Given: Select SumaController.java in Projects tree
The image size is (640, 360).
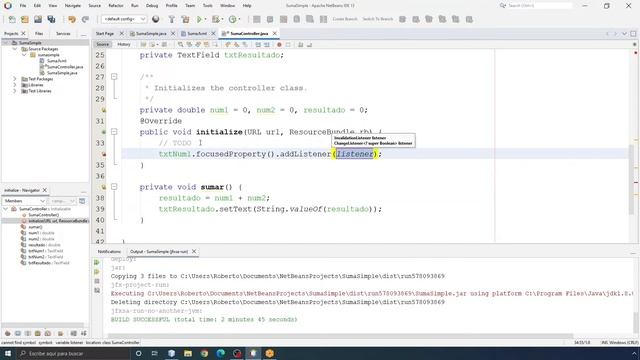Looking at the screenshot, I should (x=65, y=67).
